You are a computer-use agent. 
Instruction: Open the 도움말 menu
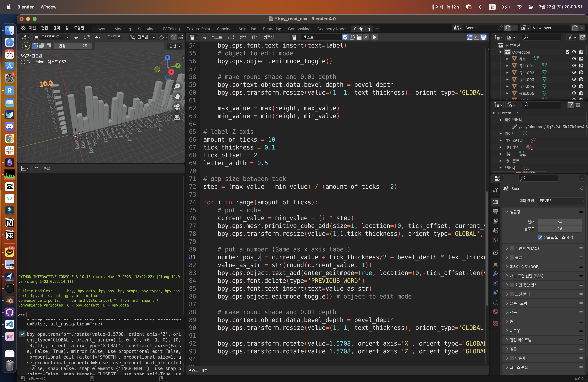tap(79, 28)
